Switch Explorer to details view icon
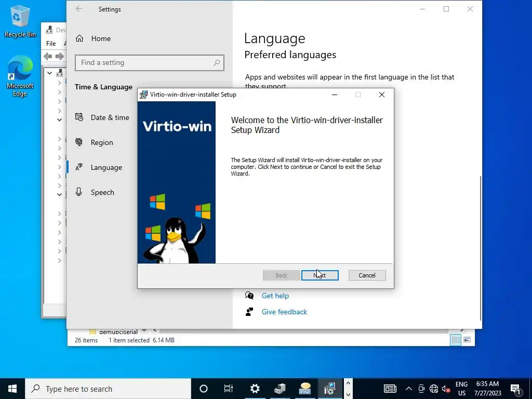 pyautogui.click(x=456, y=340)
